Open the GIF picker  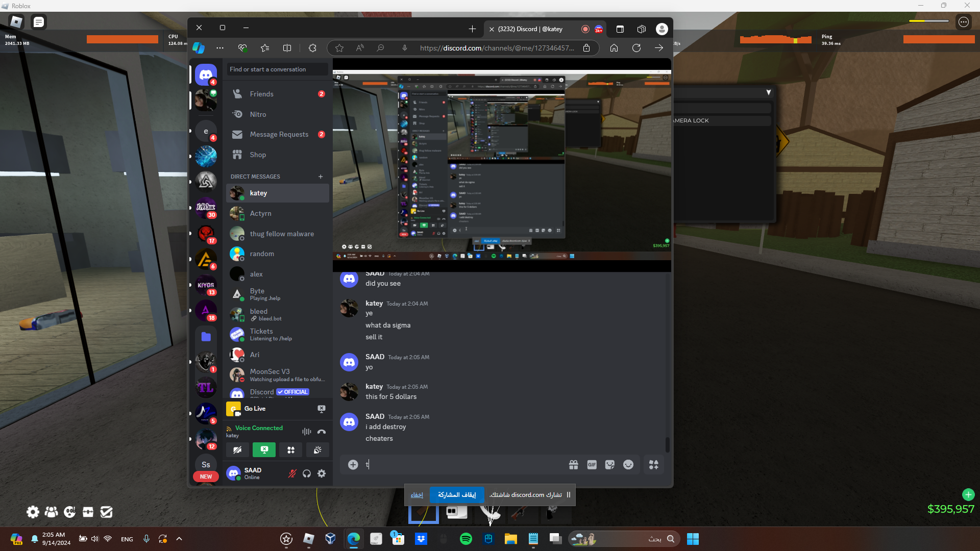[592, 465]
